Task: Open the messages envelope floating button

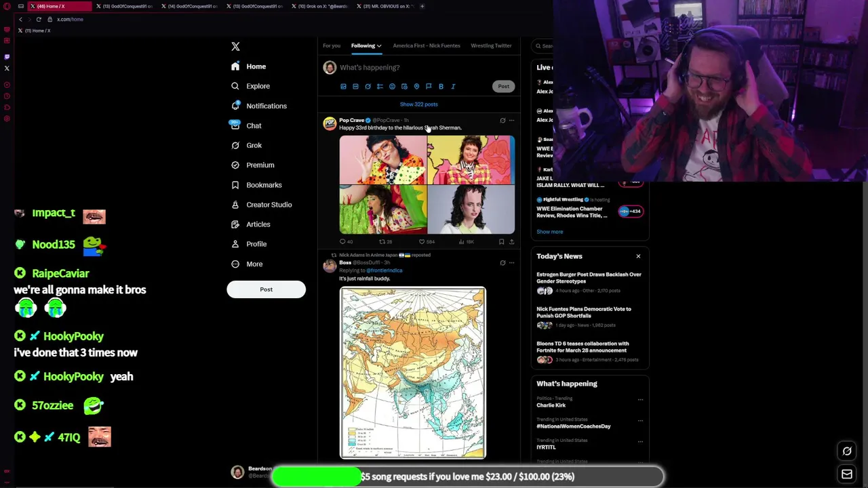Action: click(x=847, y=474)
